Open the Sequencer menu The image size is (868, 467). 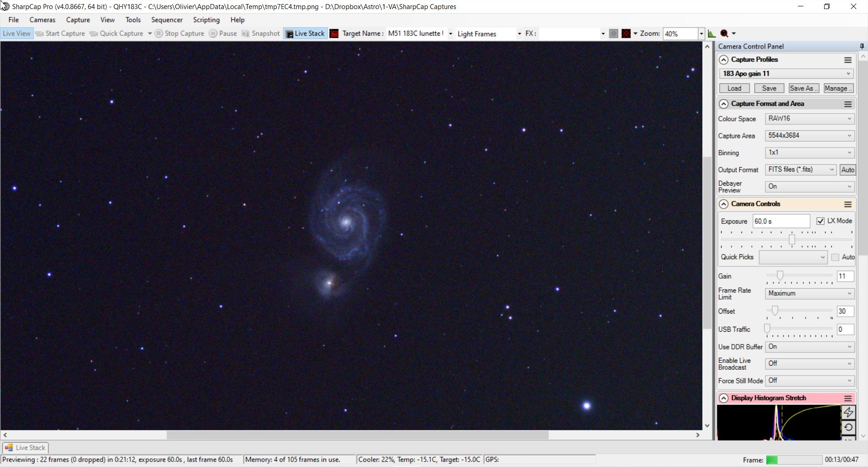(167, 20)
